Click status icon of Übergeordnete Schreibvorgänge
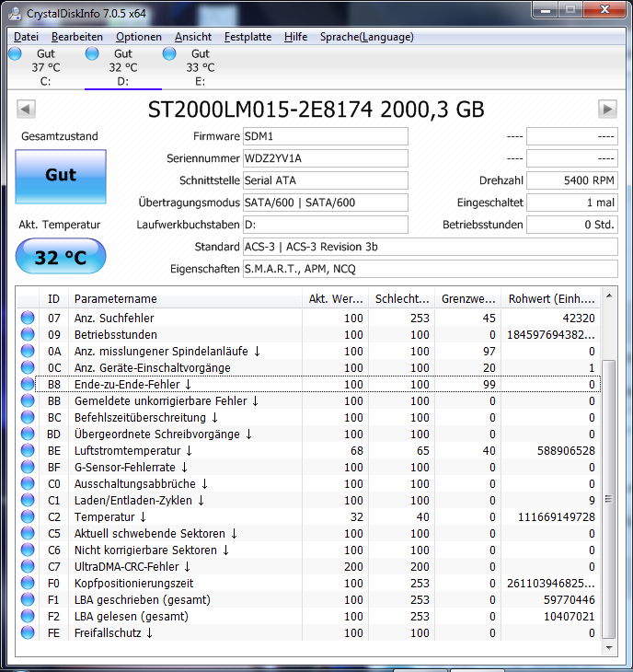The image size is (633, 672). tap(28, 434)
